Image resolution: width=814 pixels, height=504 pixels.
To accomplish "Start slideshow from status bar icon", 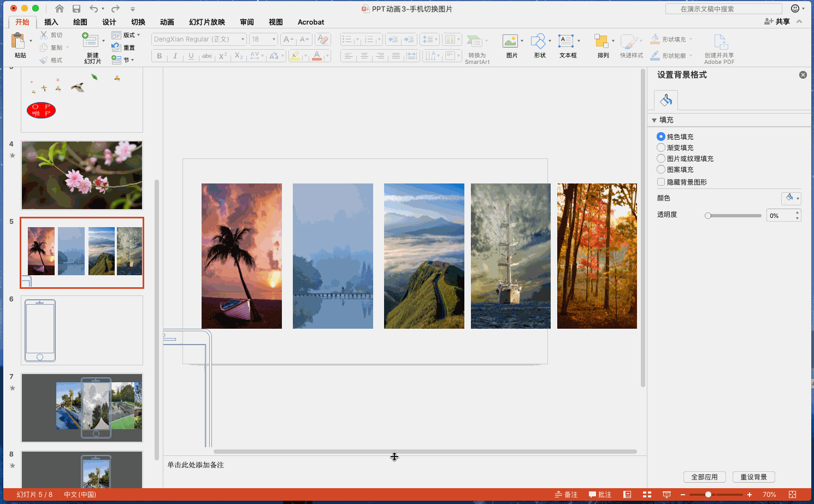I will [x=666, y=495].
